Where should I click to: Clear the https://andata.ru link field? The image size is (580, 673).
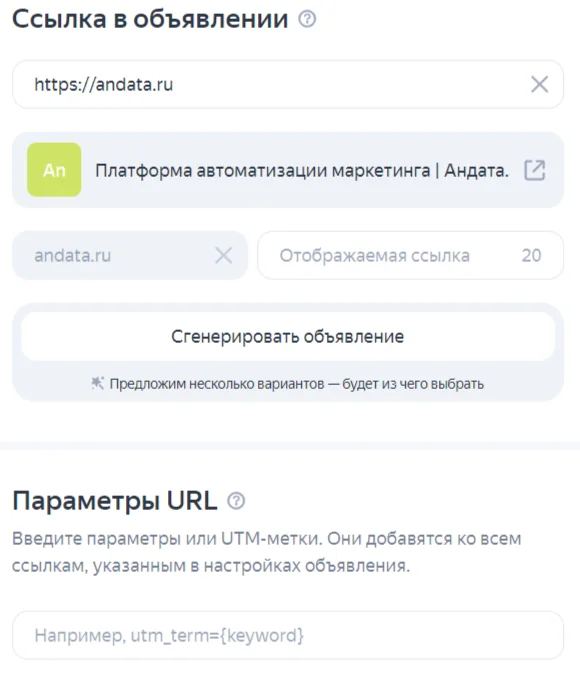pyautogui.click(x=539, y=84)
